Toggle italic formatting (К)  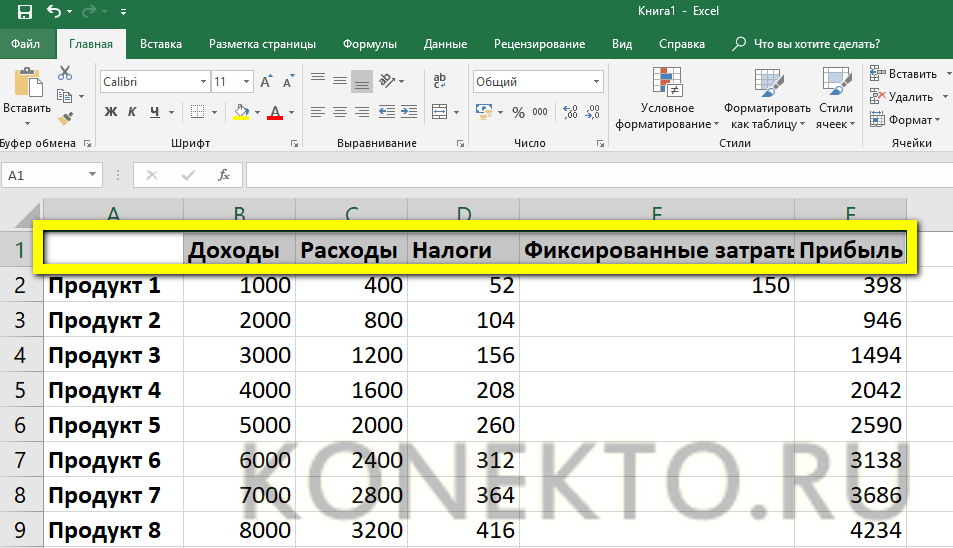(133, 112)
